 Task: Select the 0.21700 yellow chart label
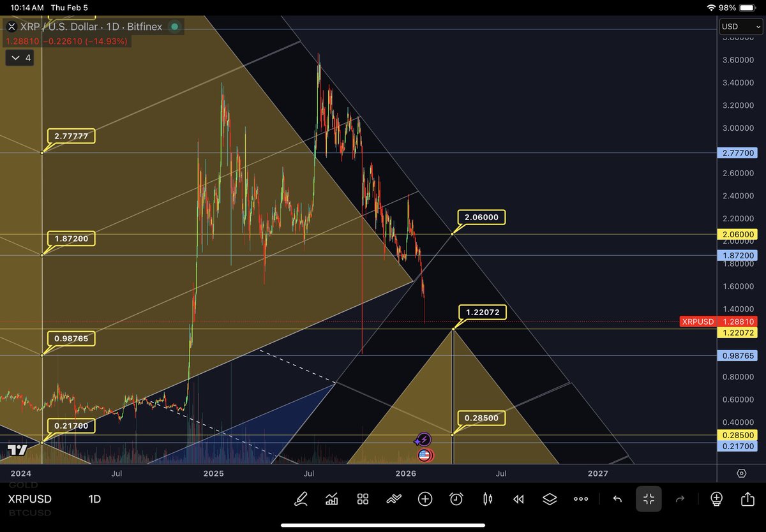(x=71, y=425)
